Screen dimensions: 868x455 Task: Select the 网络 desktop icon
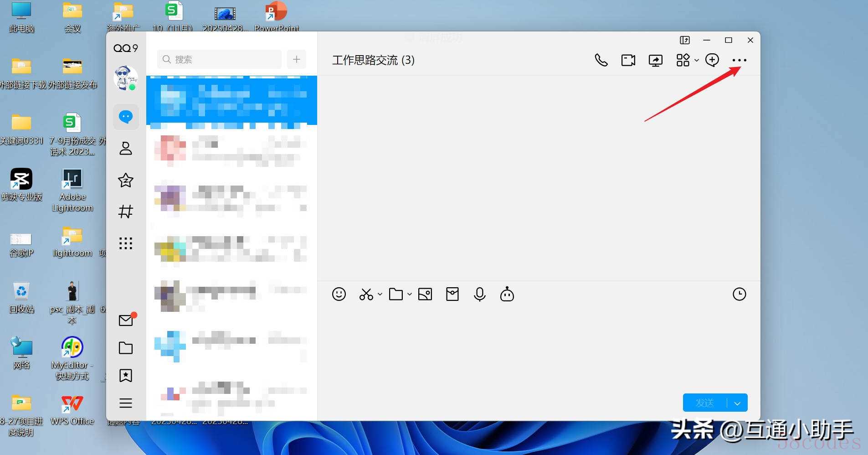coord(21,353)
